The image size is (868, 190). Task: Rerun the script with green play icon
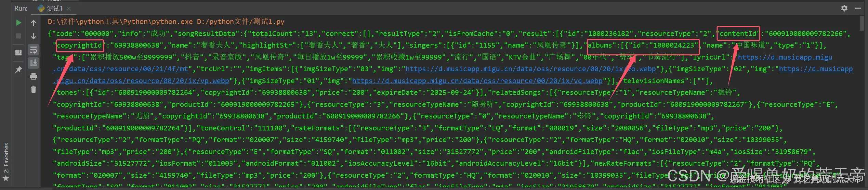19,23
